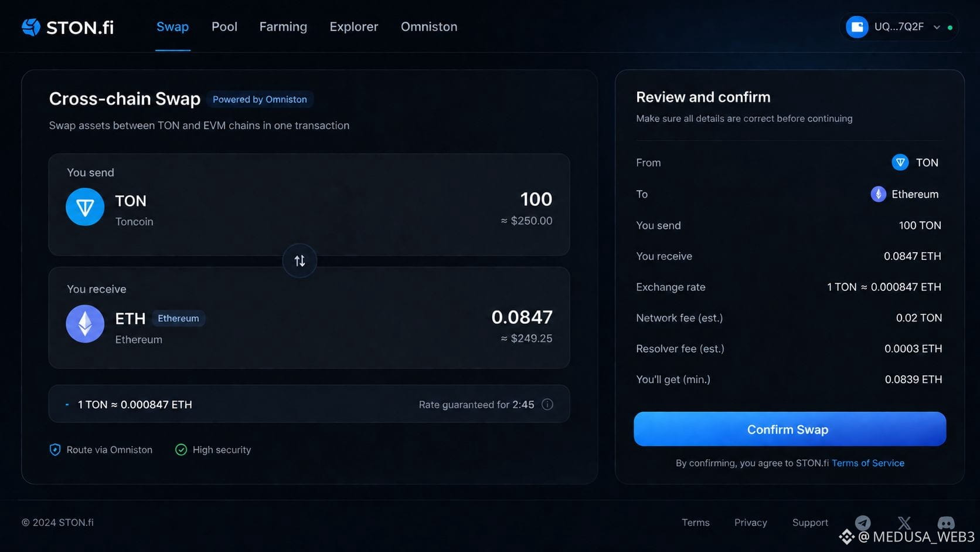Click the Rate guaranteed for 2:45 timer
This screenshot has height=552, width=980.
click(476, 405)
